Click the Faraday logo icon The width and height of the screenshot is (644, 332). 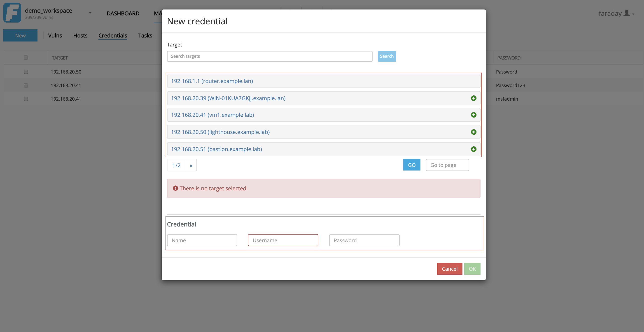(12, 13)
